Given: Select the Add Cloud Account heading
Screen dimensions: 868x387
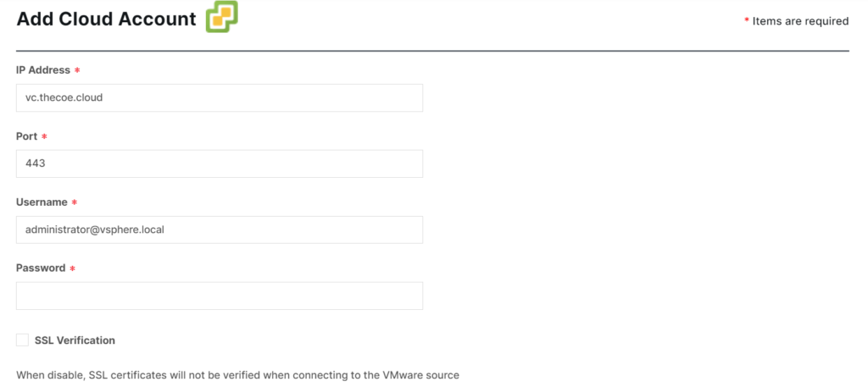Looking at the screenshot, I should click(106, 19).
